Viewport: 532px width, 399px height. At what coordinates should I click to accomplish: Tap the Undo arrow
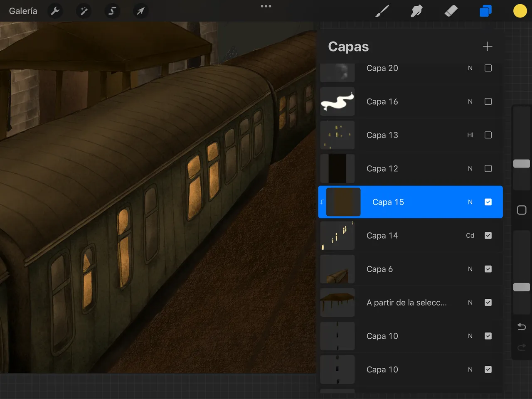(x=522, y=327)
